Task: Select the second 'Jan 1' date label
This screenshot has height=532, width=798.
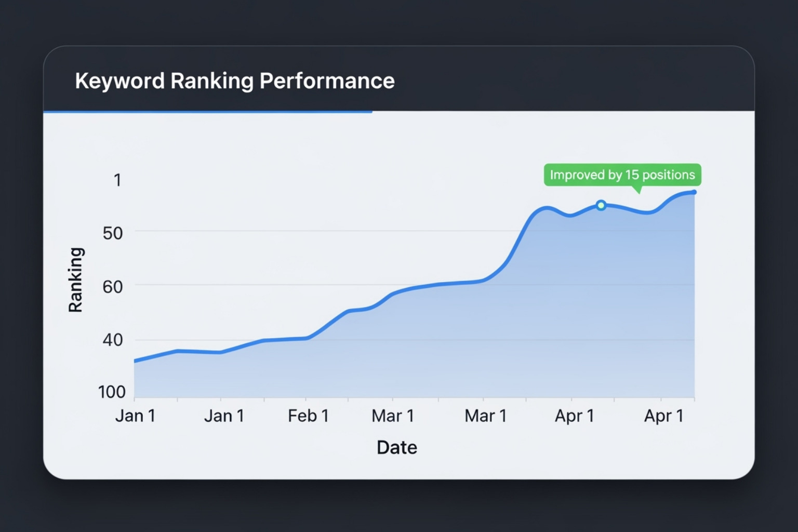Action: click(x=225, y=416)
